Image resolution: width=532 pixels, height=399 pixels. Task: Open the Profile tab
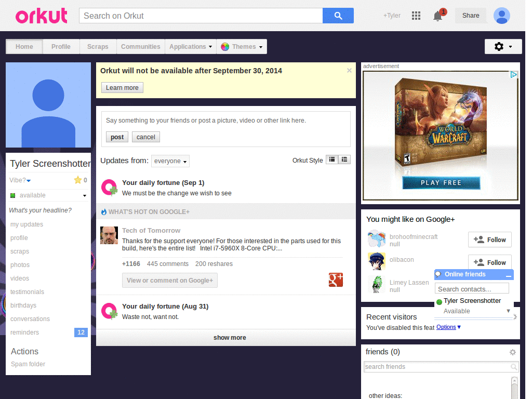tap(61, 46)
